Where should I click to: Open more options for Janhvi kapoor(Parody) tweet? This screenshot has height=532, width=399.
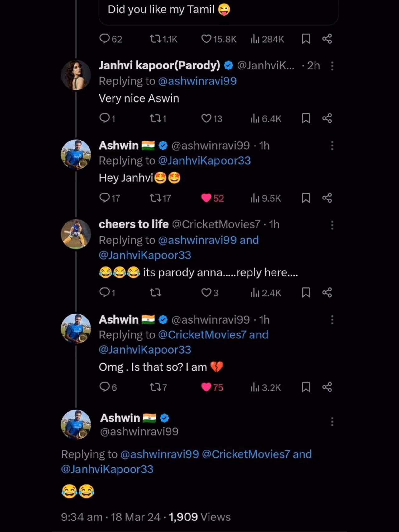coord(332,66)
